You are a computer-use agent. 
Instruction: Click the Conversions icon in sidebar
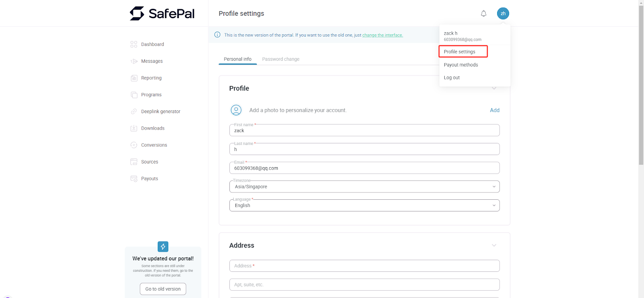click(x=134, y=145)
